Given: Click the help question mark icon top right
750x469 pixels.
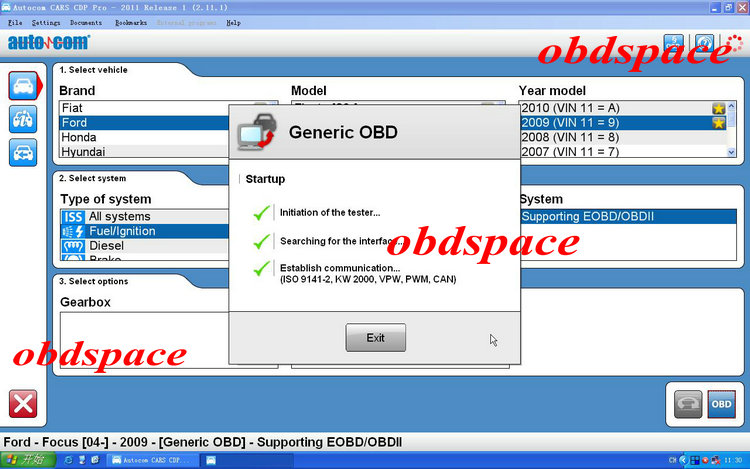Looking at the screenshot, I should [x=705, y=42].
